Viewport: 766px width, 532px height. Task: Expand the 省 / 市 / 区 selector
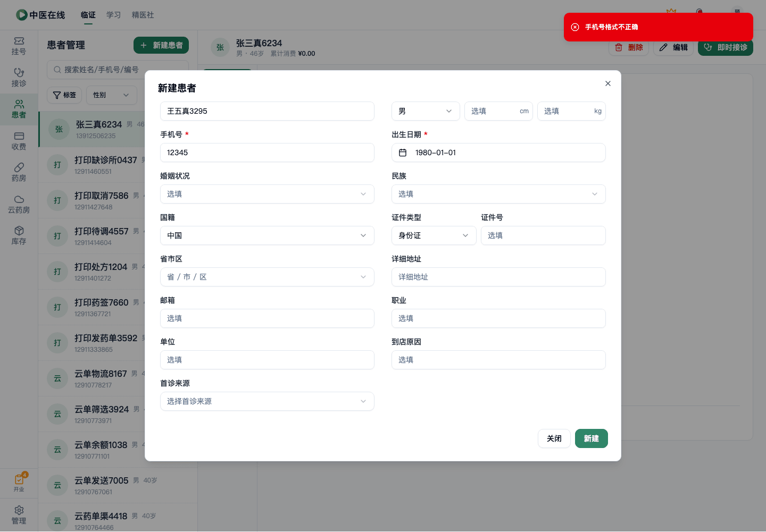(x=267, y=277)
